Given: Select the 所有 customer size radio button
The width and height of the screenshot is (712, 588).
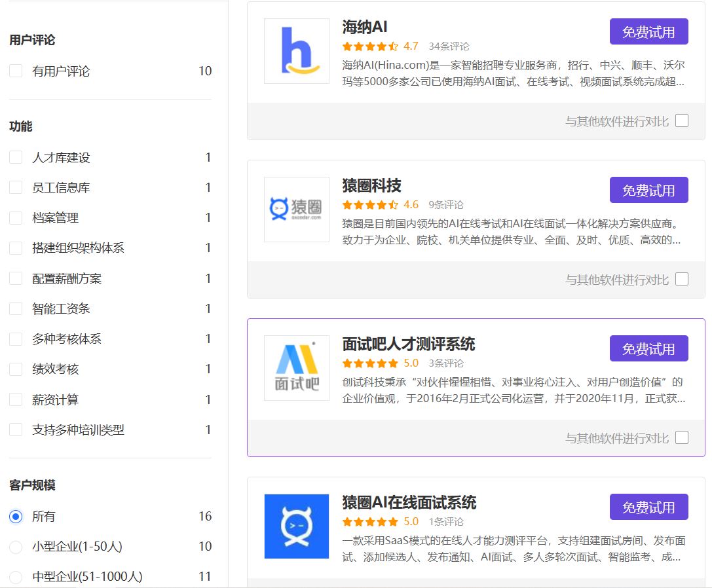Looking at the screenshot, I should pos(16,516).
